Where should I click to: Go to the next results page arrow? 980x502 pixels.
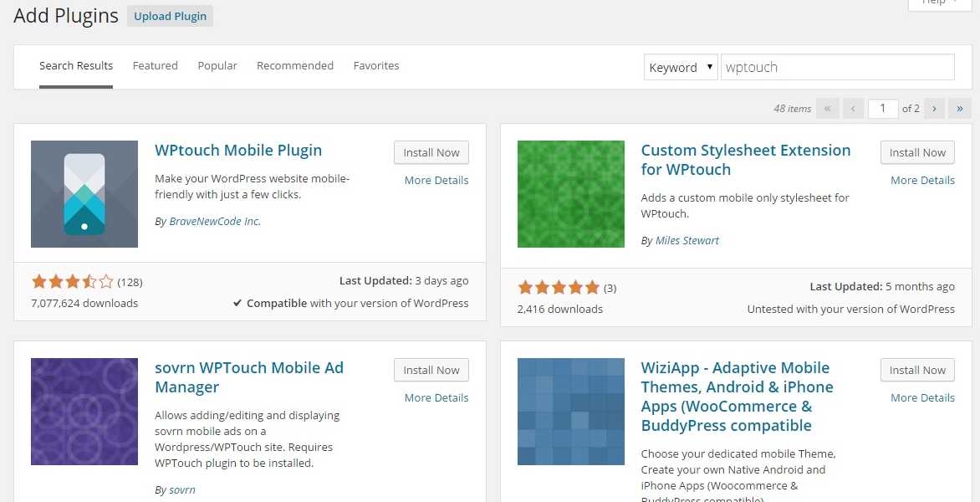coord(935,108)
